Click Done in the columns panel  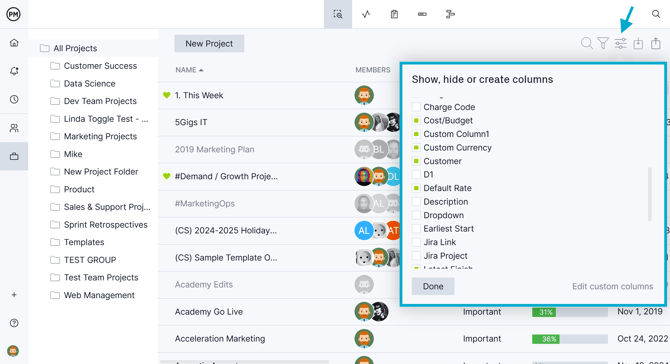(433, 286)
